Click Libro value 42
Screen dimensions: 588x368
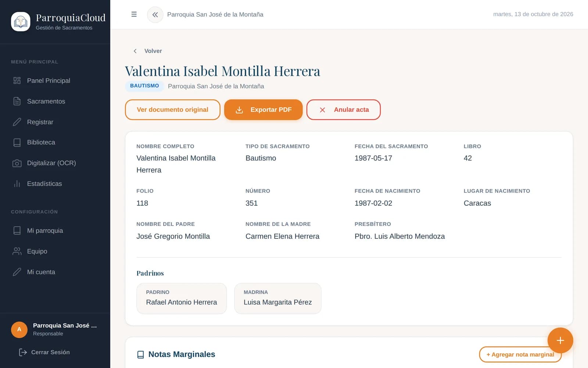[x=468, y=158]
